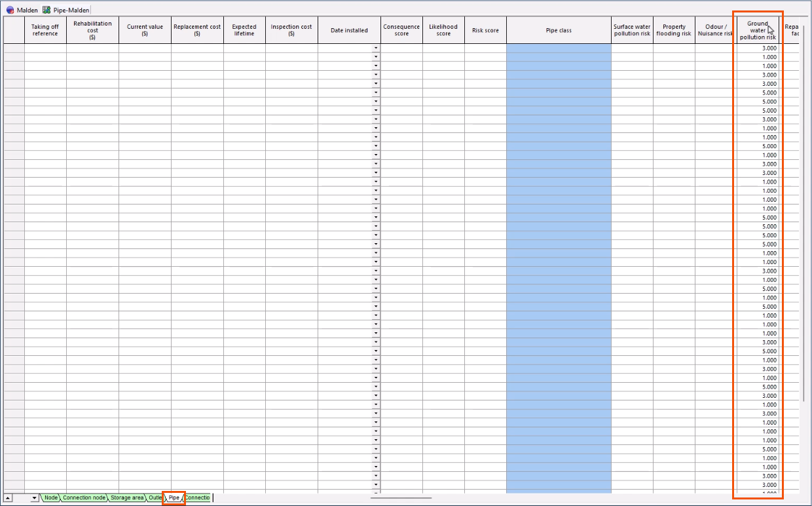The image size is (812, 506).
Task: Select the Connection node tab
Action: 84,498
